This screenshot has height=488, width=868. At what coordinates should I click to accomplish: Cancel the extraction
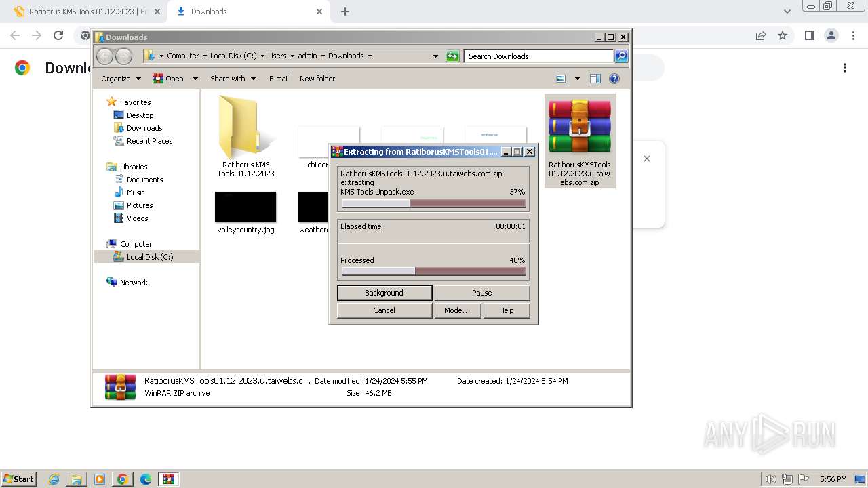(384, 310)
